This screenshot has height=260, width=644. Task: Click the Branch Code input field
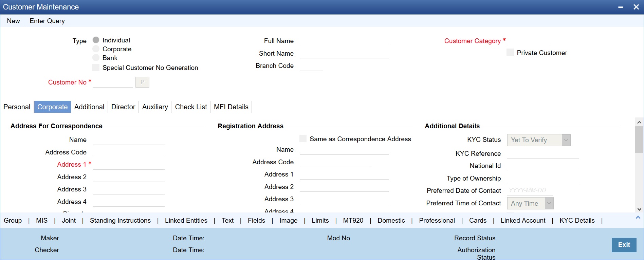pyautogui.click(x=311, y=66)
